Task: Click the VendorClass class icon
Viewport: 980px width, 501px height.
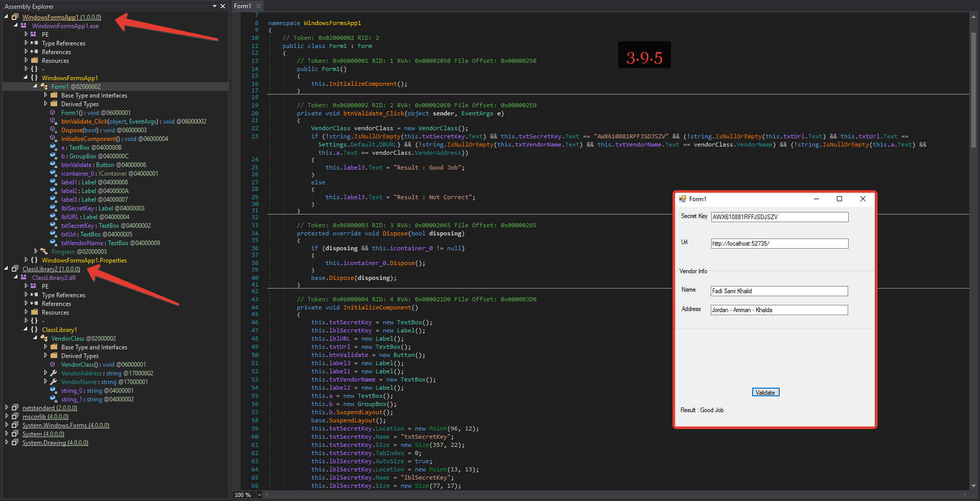Action: point(44,339)
